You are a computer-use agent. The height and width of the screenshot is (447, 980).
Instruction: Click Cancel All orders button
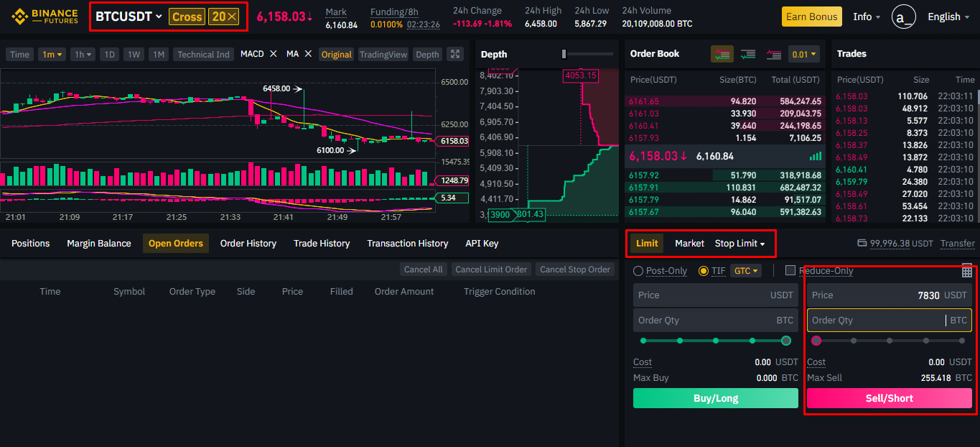pyautogui.click(x=424, y=269)
